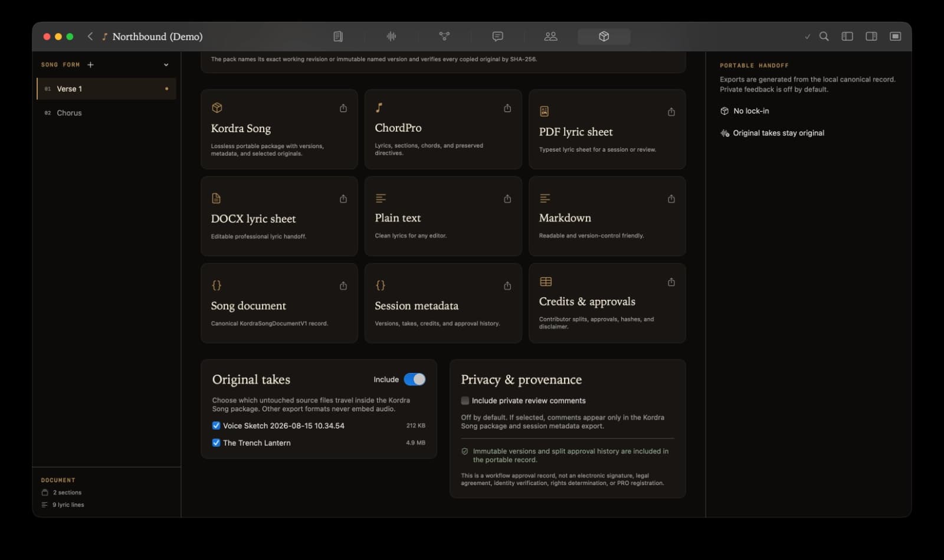The width and height of the screenshot is (944, 560).
Task: Export ChordPro via share icon
Action: 507,108
